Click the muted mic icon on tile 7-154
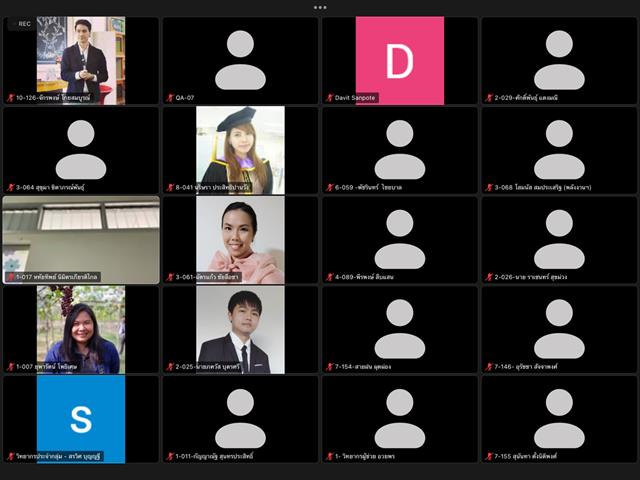 (x=330, y=367)
